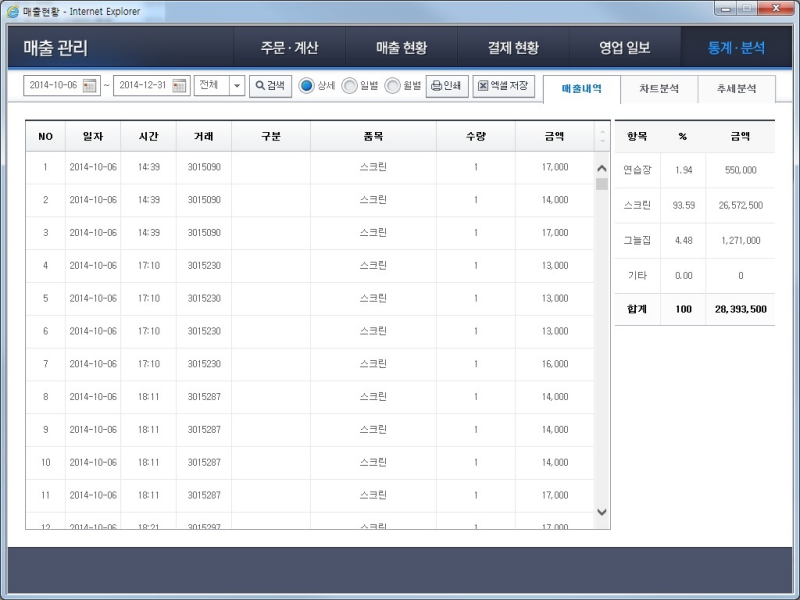Click the 매출내역 button

[583, 88]
